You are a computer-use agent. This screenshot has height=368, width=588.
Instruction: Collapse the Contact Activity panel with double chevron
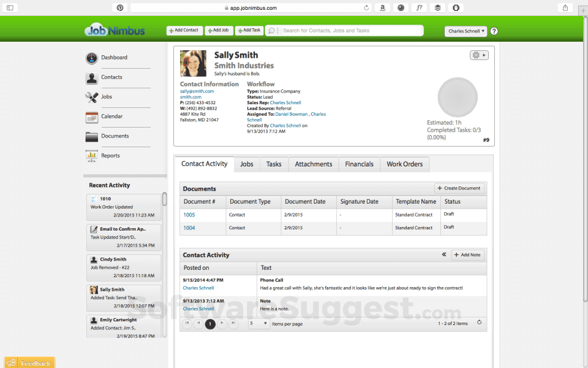pos(444,255)
